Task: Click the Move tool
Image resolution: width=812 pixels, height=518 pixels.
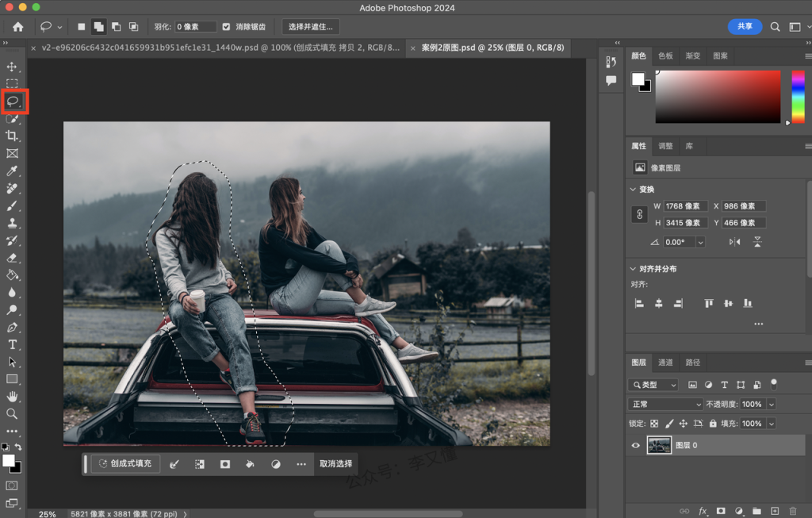Action: click(x=12, y=67)
